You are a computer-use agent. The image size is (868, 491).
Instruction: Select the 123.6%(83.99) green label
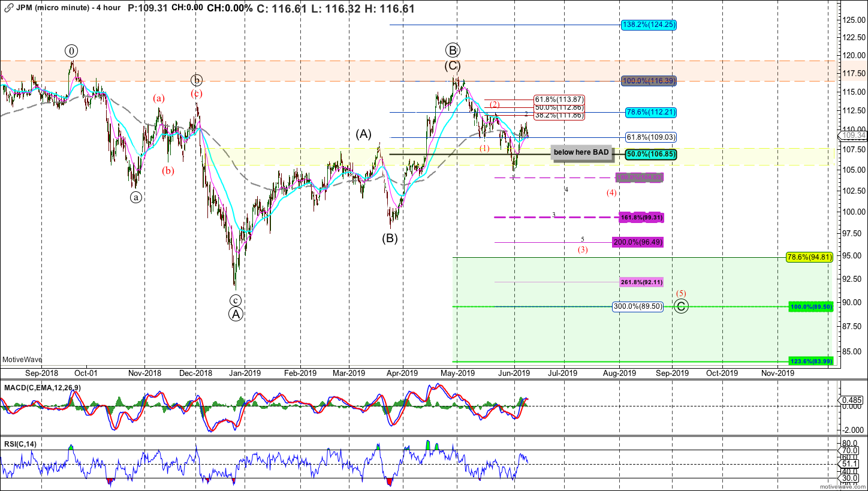(x=811, y=361)
